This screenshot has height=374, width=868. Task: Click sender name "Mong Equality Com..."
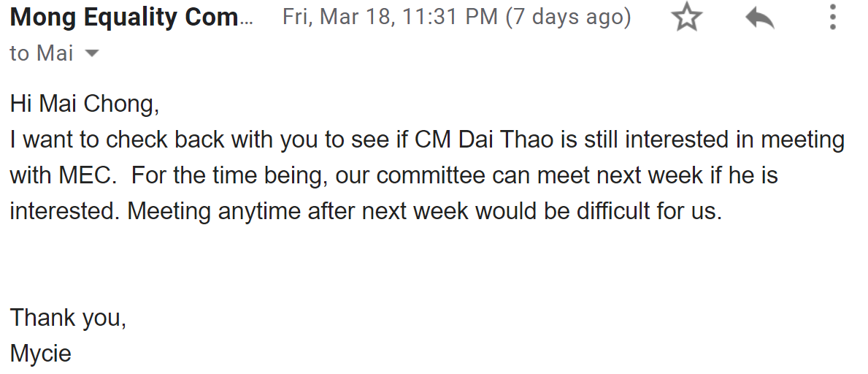pos(131,18)
